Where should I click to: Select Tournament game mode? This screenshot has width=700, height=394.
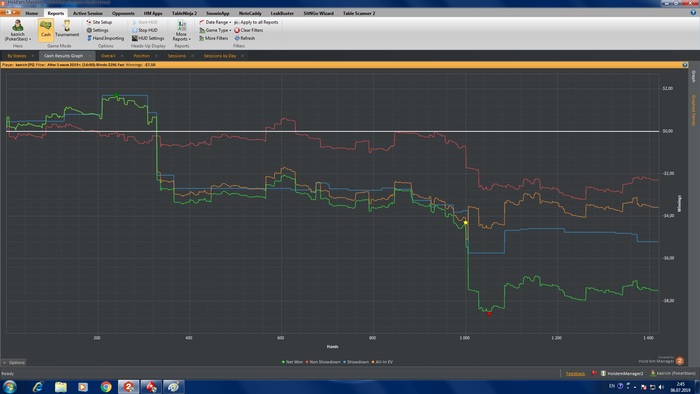[x=67, y=29]
